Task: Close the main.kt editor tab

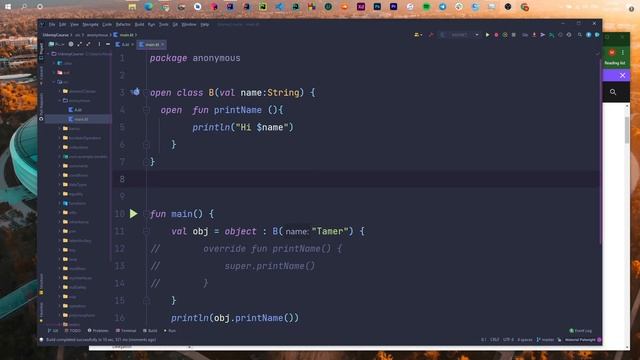Action: point(162,44)
